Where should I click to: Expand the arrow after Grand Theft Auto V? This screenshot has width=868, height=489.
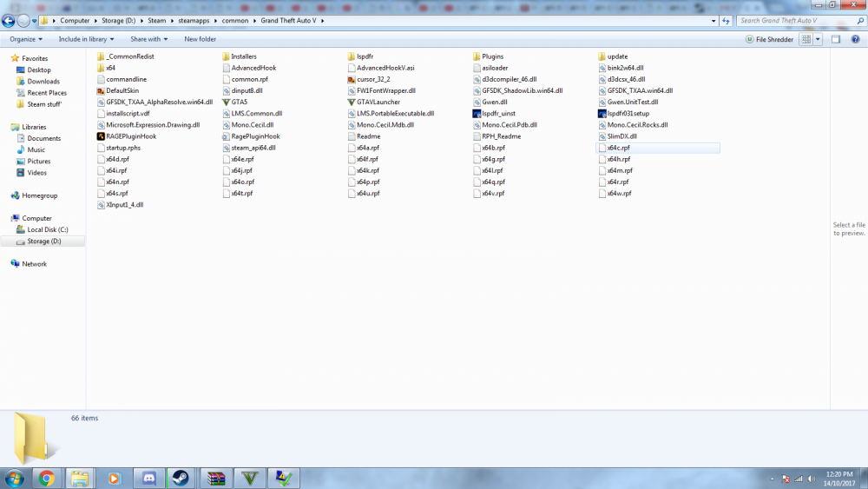click(x=322, y=21)
